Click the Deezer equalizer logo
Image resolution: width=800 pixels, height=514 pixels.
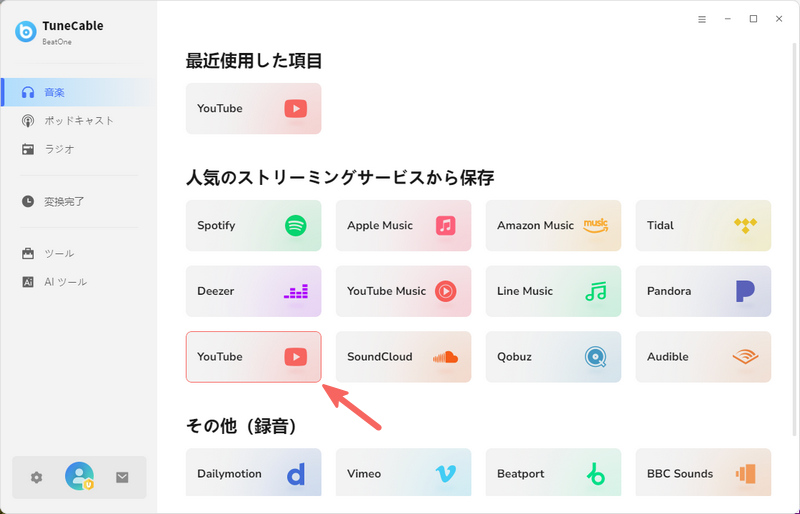[x=296, y=291]
